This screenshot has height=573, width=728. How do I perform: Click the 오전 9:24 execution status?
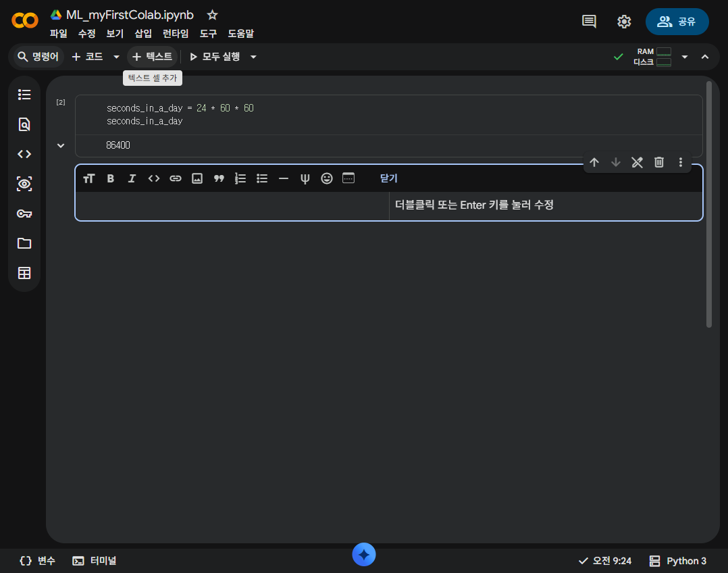[x=605, y=561]
